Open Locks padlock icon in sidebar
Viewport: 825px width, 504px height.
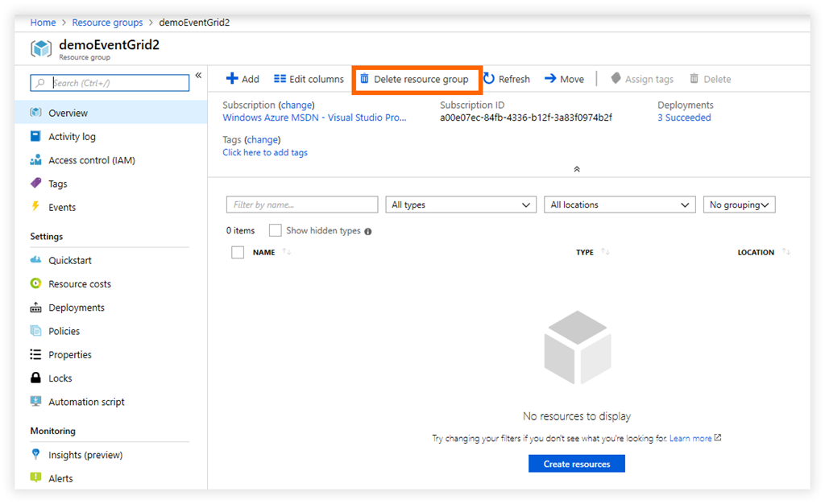[35, 378]
